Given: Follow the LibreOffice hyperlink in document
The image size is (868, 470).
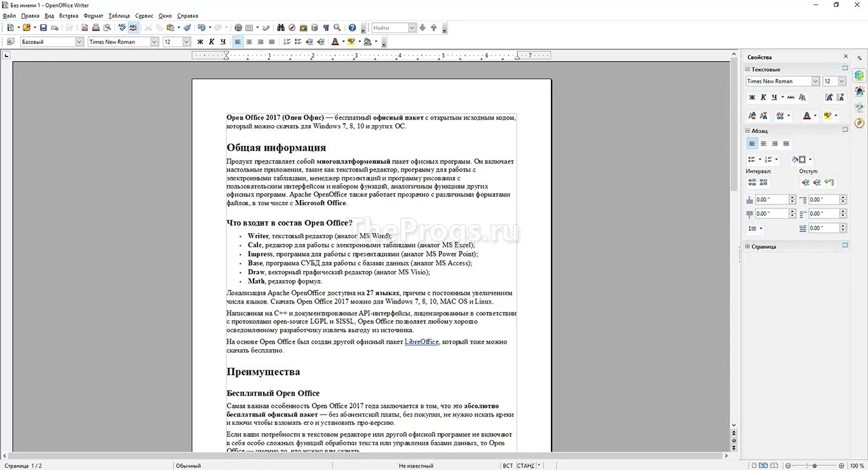Looking at the screenshot, I should pos(421,342).
